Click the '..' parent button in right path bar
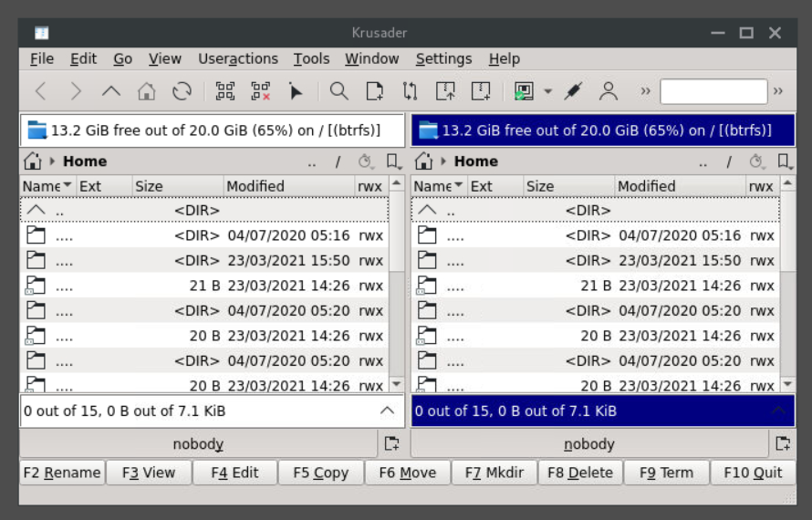812x520 pixels. pyautogui.click(x=703, y=162)
